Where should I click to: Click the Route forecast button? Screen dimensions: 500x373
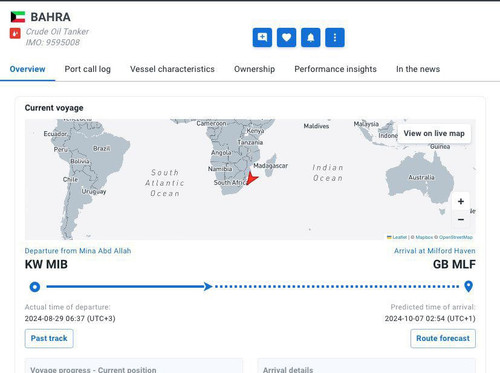[x=443, y=338]
